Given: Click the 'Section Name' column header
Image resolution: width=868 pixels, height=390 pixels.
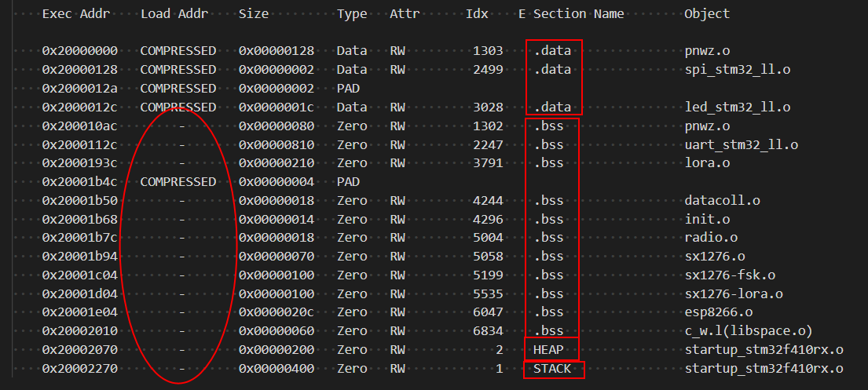Looking at the screenshot, I should pos(578,14).
